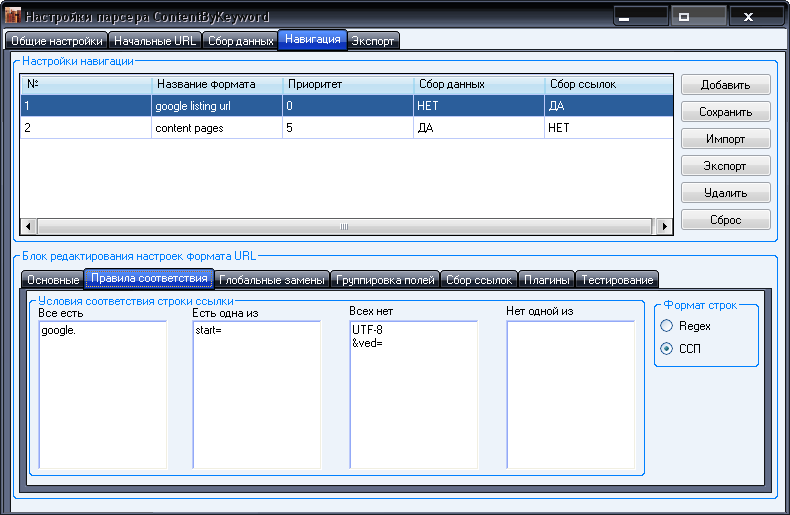The width and height of the screenshot is (790, 515).
Task: Open the Тестирование sub-tab
Action: point(617,279)
